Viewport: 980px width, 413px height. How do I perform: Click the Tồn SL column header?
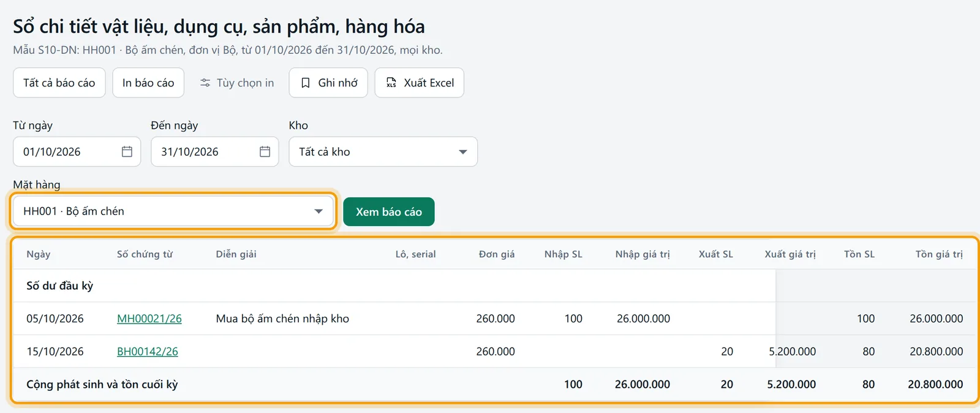(859, 254)
